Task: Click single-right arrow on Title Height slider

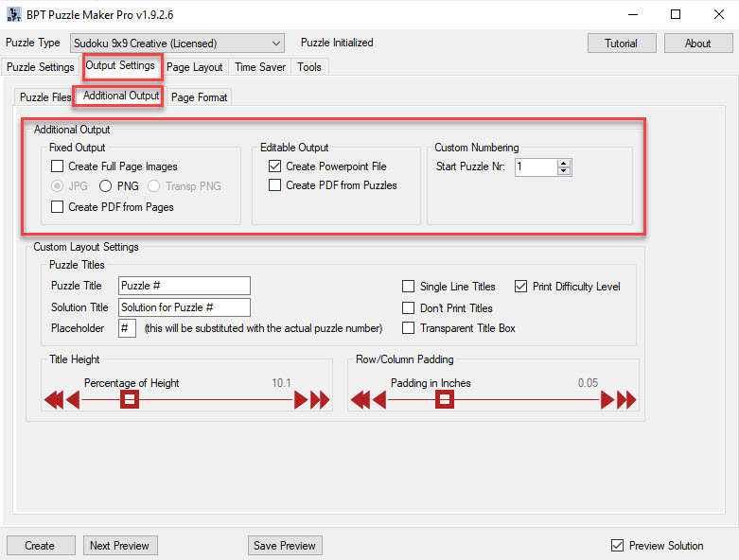Action: point(301,400)
